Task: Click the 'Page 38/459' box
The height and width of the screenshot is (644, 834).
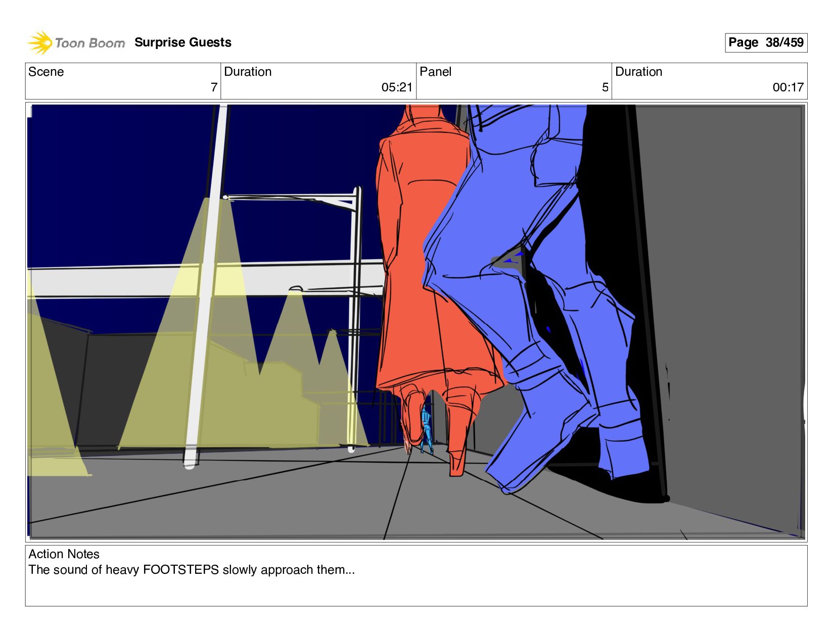Action: (x=766, y=42)
